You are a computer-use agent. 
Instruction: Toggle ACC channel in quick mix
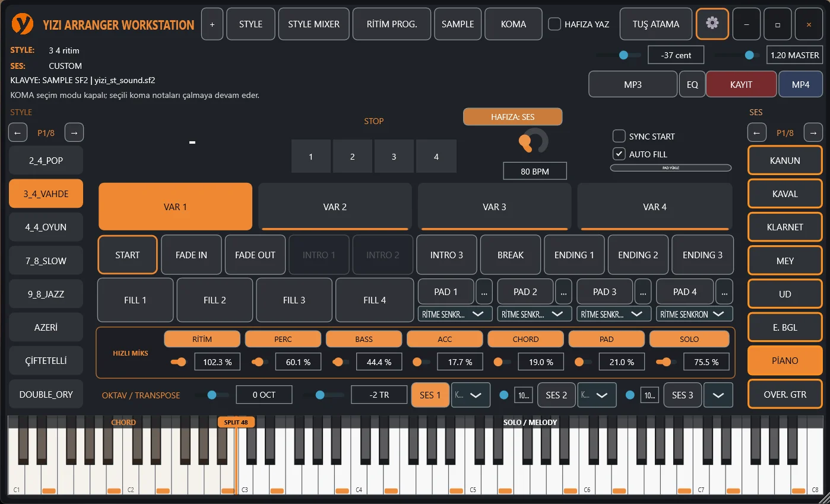pyautogui.click(x=445, y=339)
